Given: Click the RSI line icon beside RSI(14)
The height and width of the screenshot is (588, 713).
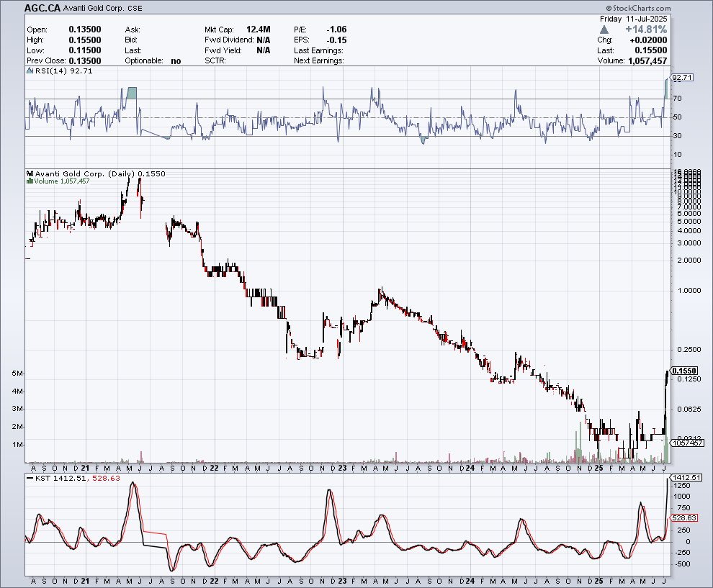Looking at the screenshot, I should (x=30, y=71).
